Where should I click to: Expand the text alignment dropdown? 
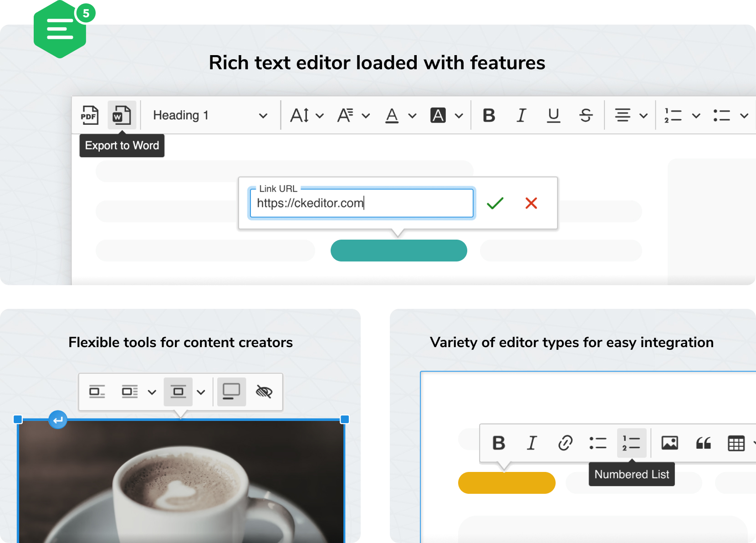pyautogui.click(x=644, y=115)
